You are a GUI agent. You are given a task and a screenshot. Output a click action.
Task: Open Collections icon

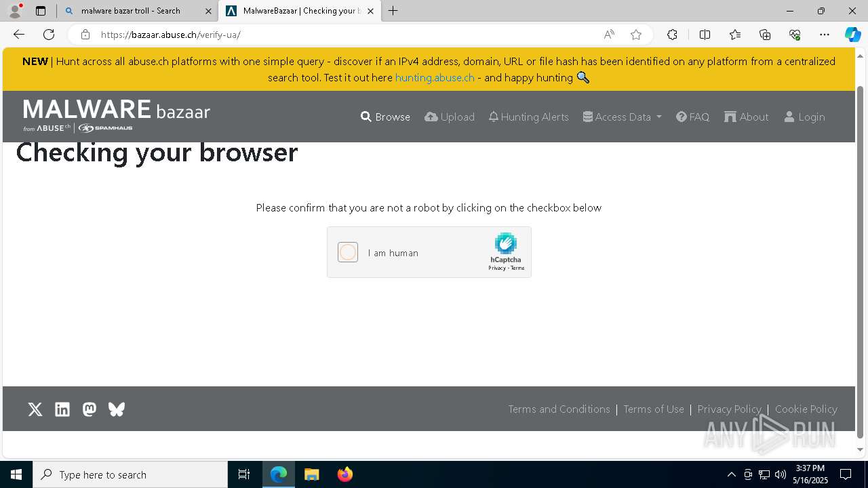(765, 35)
